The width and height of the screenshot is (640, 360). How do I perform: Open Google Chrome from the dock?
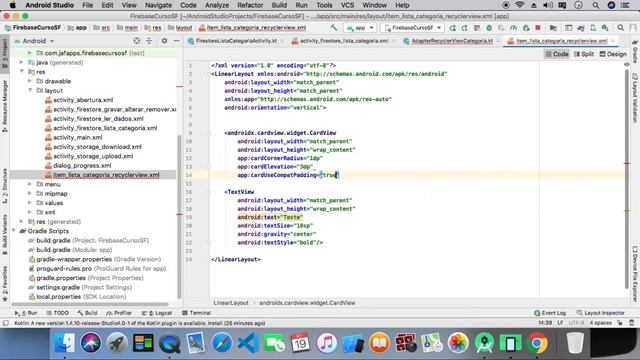point(537,343)
